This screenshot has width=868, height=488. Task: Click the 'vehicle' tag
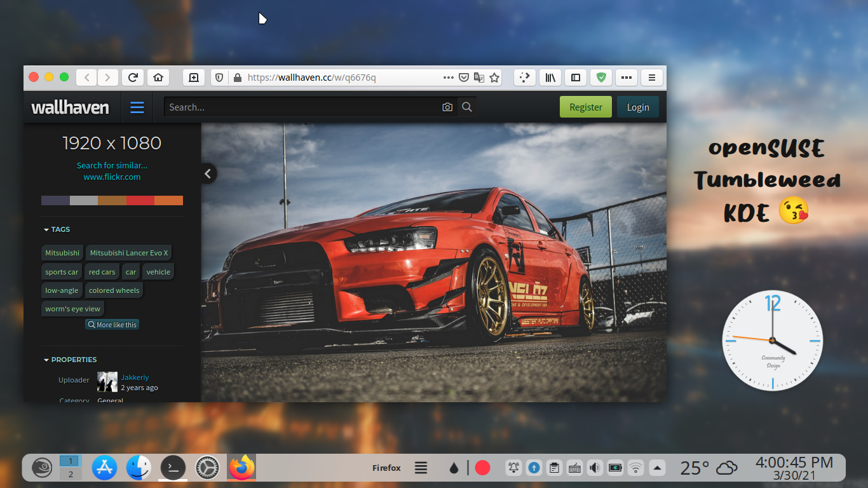(158, 272)
